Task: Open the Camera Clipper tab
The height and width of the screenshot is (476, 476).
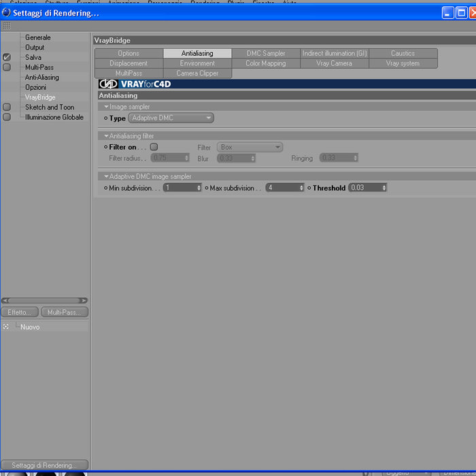Action: [197, 73]
